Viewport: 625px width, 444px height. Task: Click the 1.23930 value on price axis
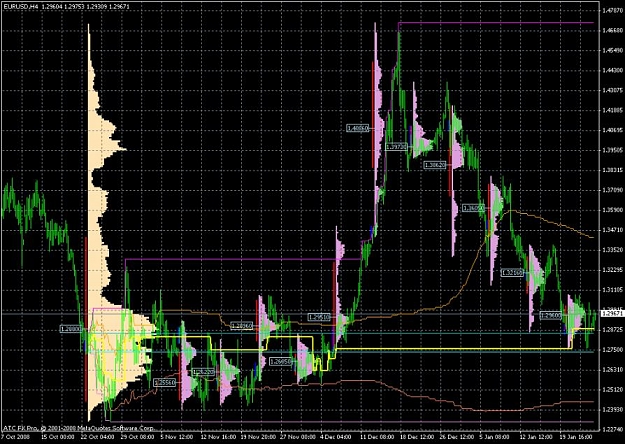tap(613, 410)
